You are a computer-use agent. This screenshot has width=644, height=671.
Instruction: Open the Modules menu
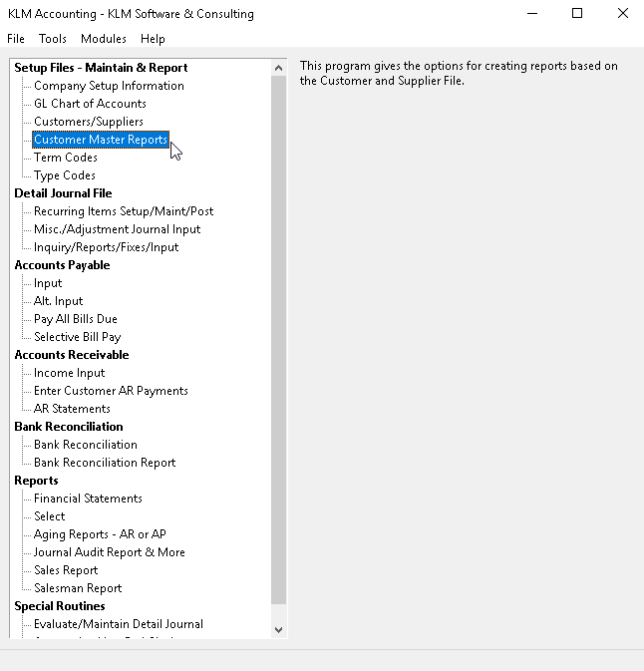pos(104,39)
